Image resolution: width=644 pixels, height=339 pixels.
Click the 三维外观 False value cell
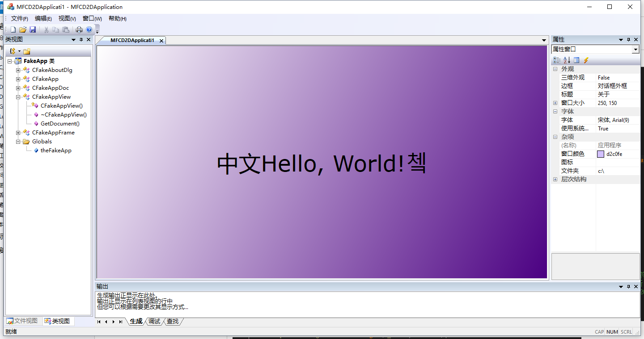tap(618, 78)
